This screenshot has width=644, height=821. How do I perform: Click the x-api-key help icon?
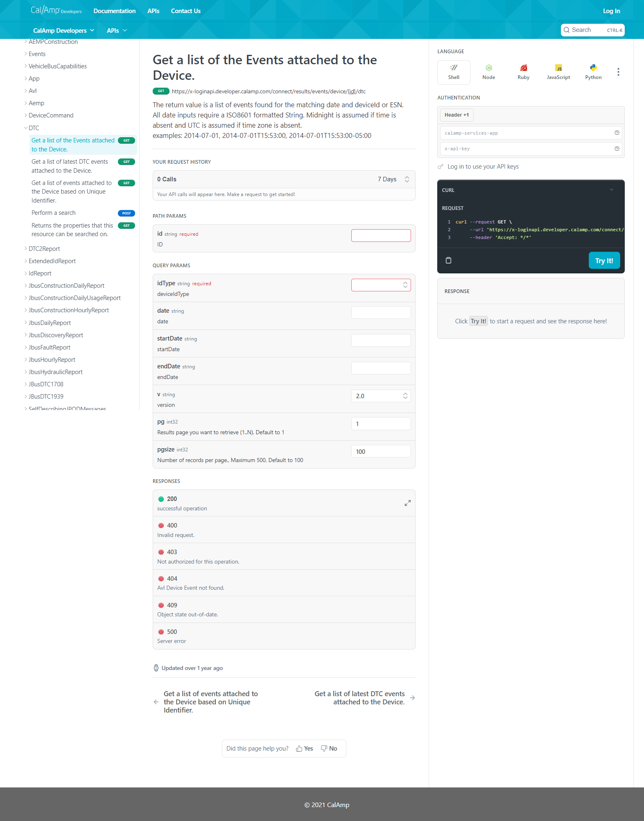(617, 149)
